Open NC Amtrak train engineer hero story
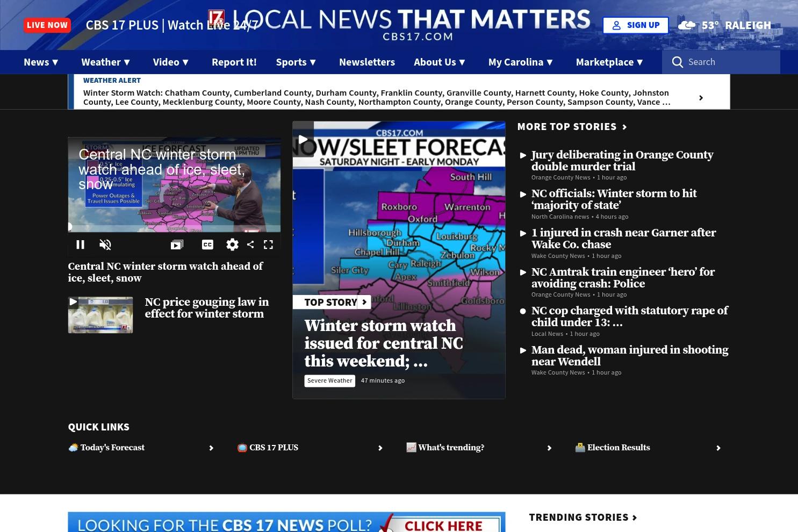This screenshot has height=532, width=798. point(623,278)
